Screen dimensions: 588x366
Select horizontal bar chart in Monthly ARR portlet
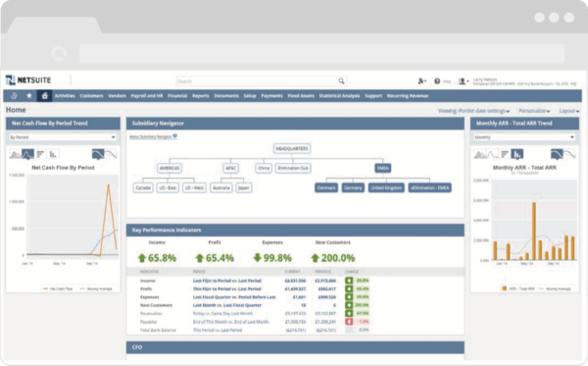pyautogui.click(x=505, y=154)
